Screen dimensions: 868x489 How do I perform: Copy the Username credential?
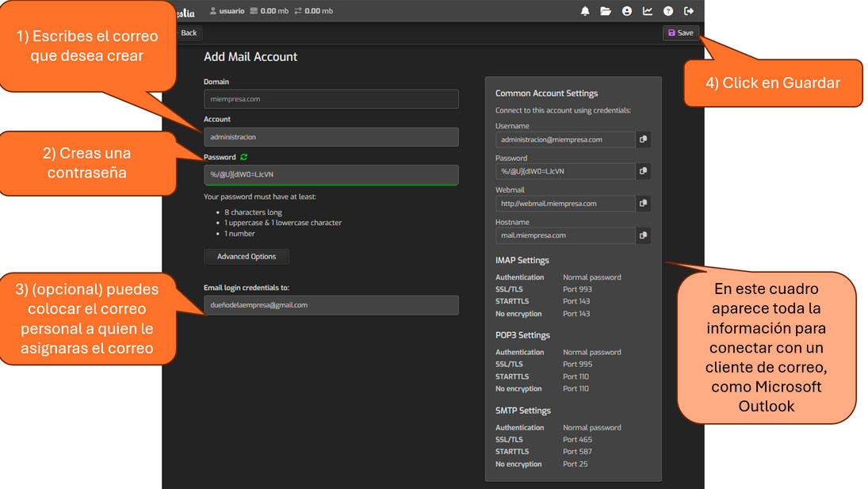coord(643,139)
